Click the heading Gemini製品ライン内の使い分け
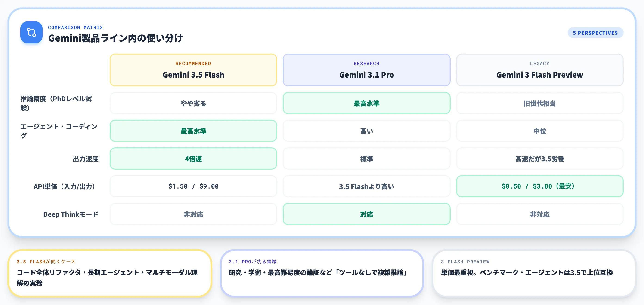The width and height of the screenshot is (644, 305). [115, 38]
